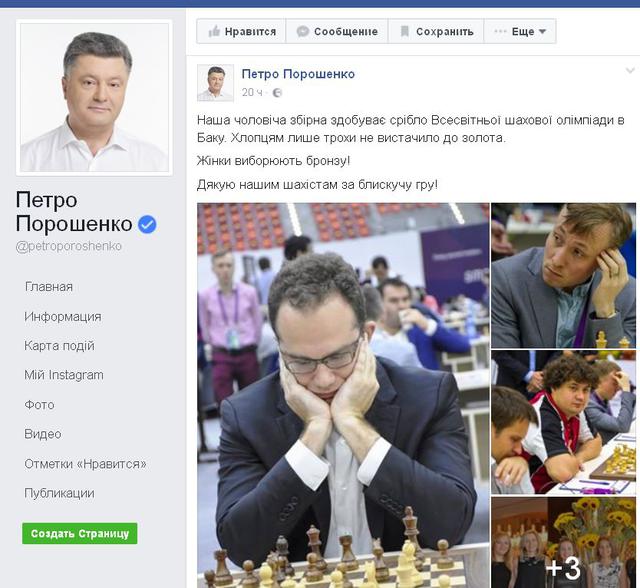Open the Петро Порошенко post author link

click(298, 74)
